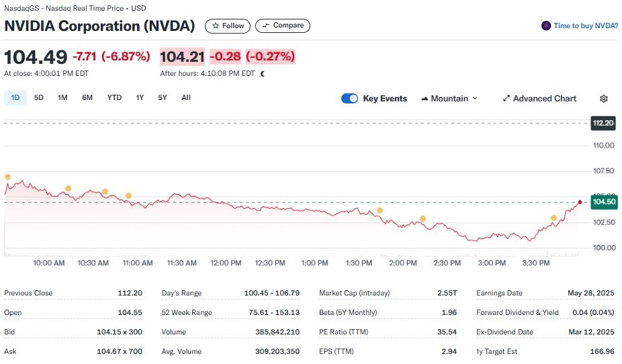This screenshot has height=364, width=622.
Task: Select the YTD range tab
Action: pos(114,98)
